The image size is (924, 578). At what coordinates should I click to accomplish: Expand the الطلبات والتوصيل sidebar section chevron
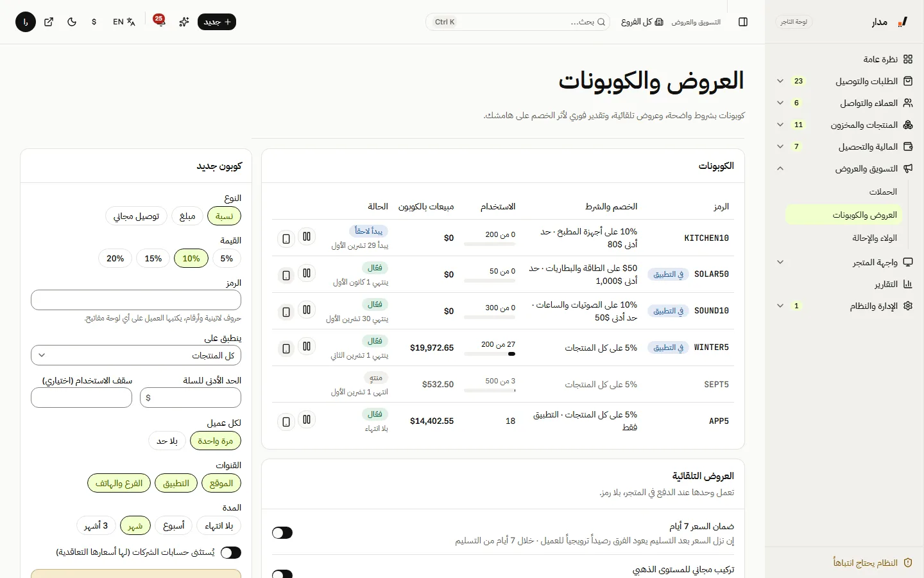click(x=780, y=81)
